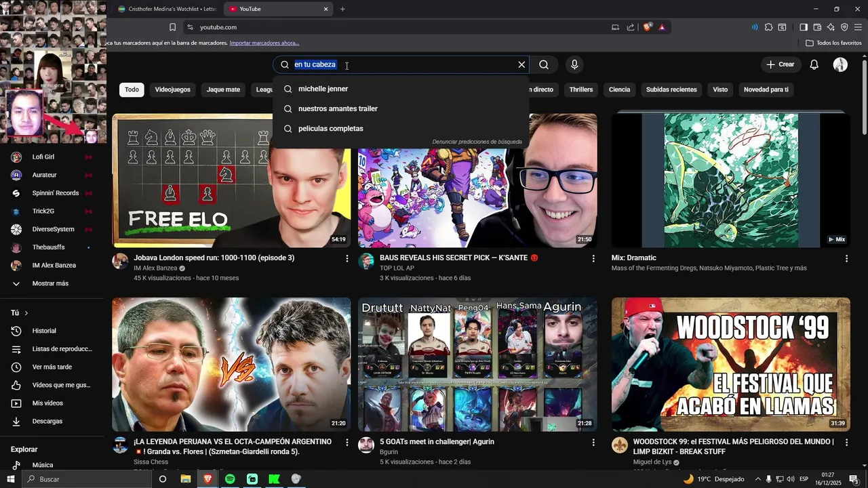Viewport: 868px width, 488px height.
Task: Open options for Jobava London video
Action: (x=347, y=258)
